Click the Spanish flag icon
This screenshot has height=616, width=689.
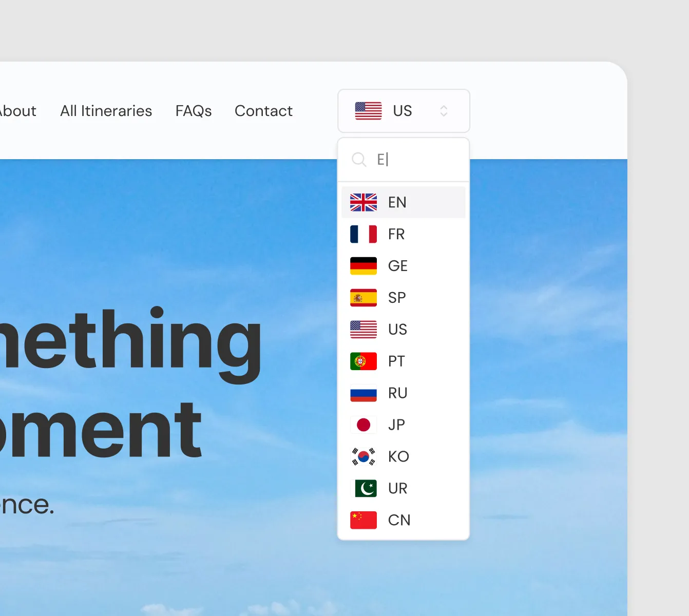(363, 298)
